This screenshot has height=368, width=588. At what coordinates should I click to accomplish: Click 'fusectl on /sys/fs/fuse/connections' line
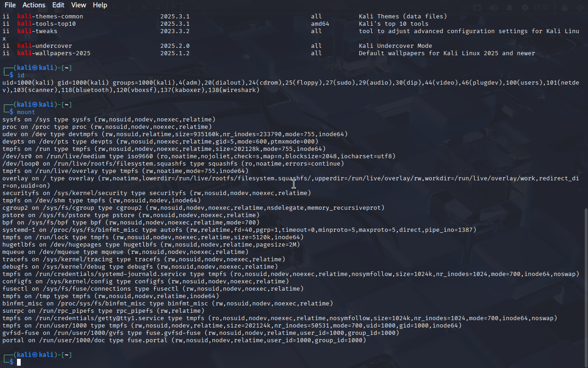[153, 289]
